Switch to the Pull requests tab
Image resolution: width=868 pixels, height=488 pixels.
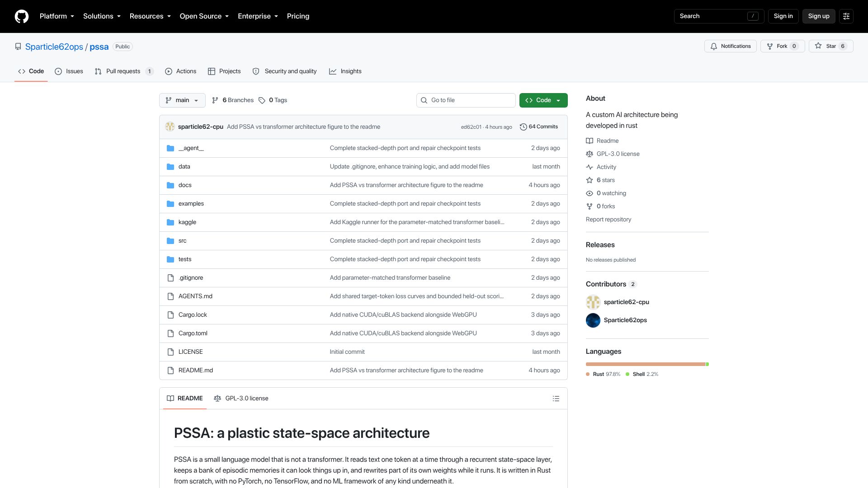(x=124, y=71)
